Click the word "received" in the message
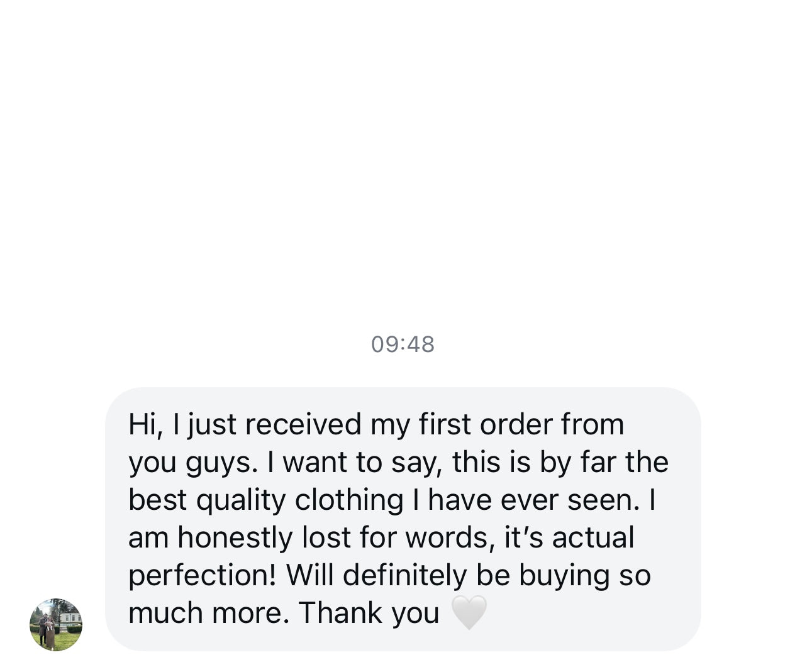 pos(303,424)
